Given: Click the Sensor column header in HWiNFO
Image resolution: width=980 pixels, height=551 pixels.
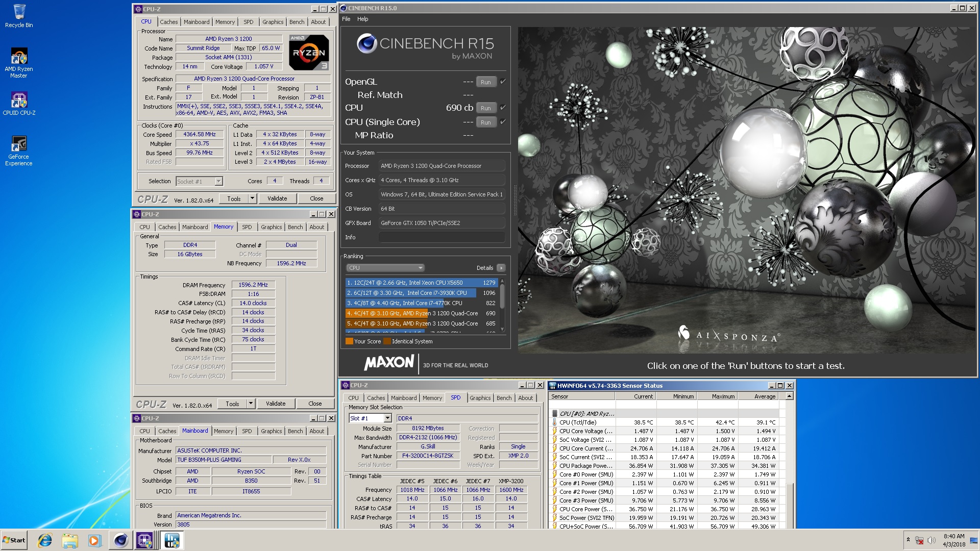Looking at the screenshot, I should (x=582, y=396).
